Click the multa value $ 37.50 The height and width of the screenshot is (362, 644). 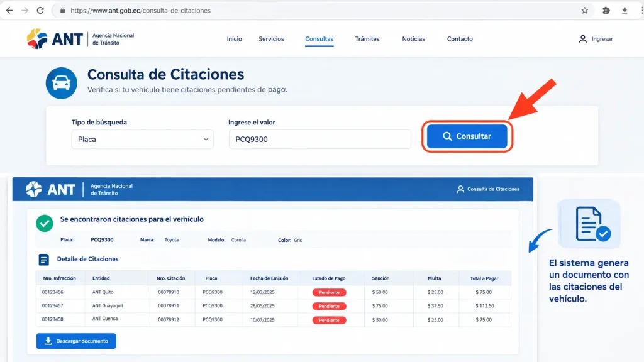(435, 306)
